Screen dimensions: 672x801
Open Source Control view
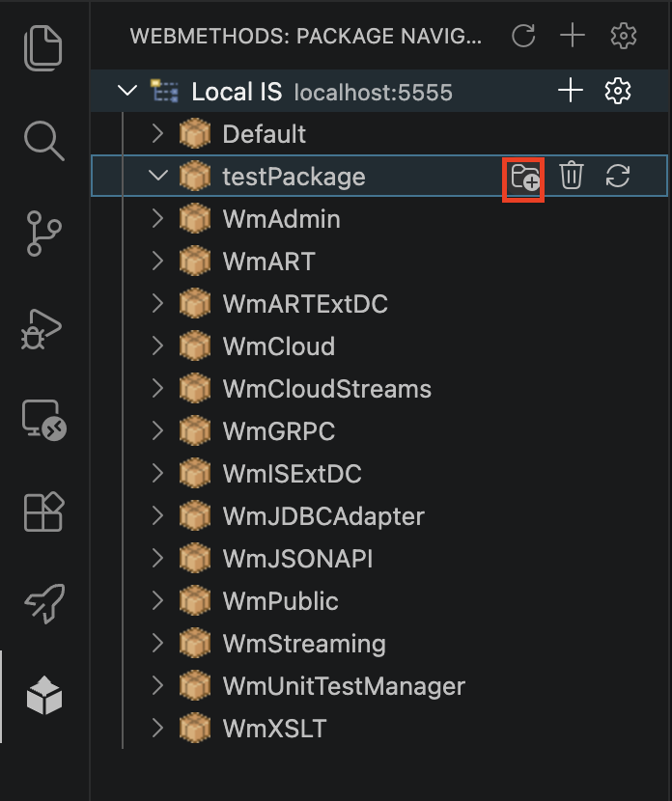coord(44,234)
